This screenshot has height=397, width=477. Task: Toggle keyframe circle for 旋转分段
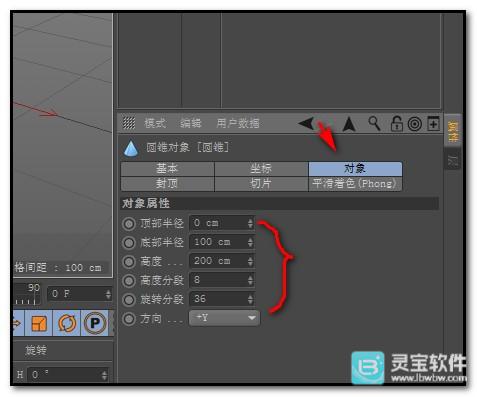click(129, 300)
